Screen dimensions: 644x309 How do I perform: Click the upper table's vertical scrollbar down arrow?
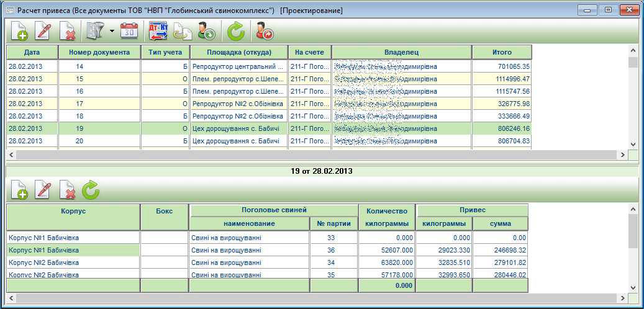coord(633,143)
